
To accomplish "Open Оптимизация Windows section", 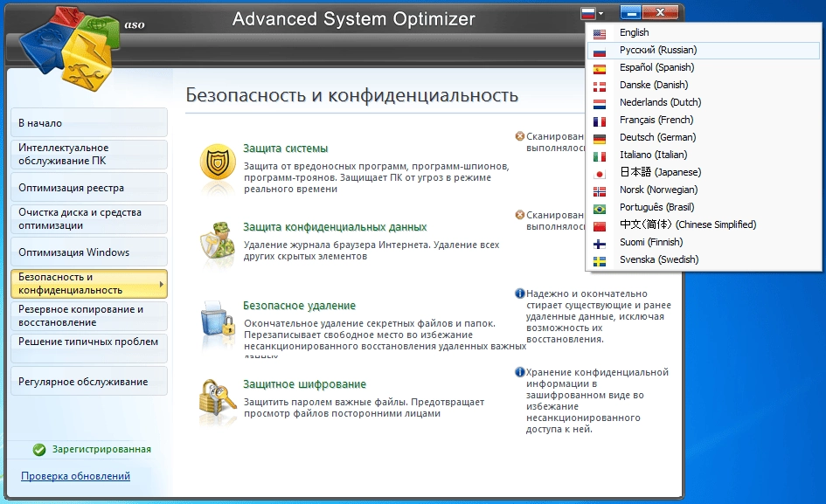I will pyautogui.click(x=89, y=252).
